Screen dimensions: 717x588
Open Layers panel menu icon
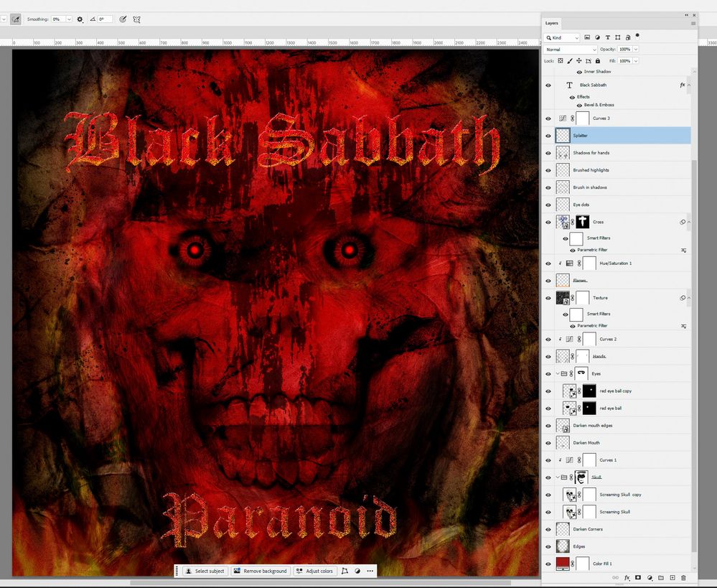(693, 24)
